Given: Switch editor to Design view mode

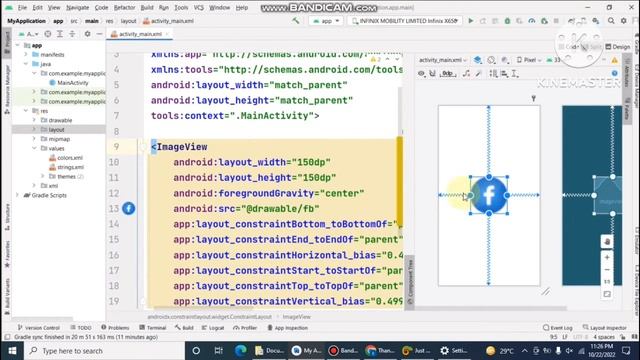Looking at the screenshot, I should [x=618, y=47].
